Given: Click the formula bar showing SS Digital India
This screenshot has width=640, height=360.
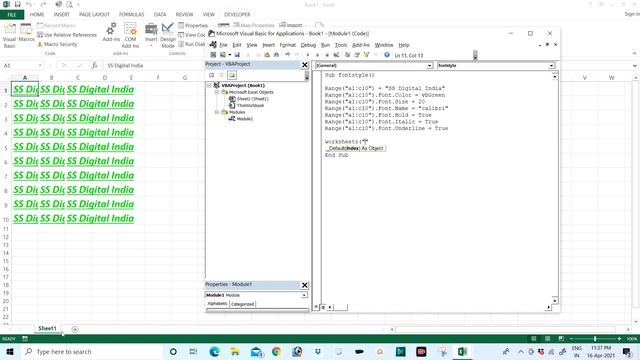Looking at the screenshot, I should click(155, 65).
